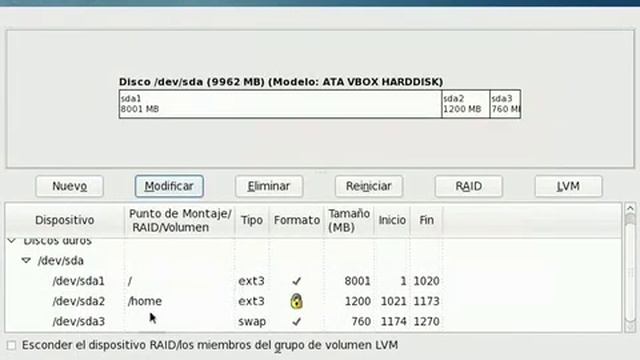Sort by Punto de Montaje/RAID/Volumen column
Image resolution: width=640 pixels, height=360 pixels.
[180, 220]
